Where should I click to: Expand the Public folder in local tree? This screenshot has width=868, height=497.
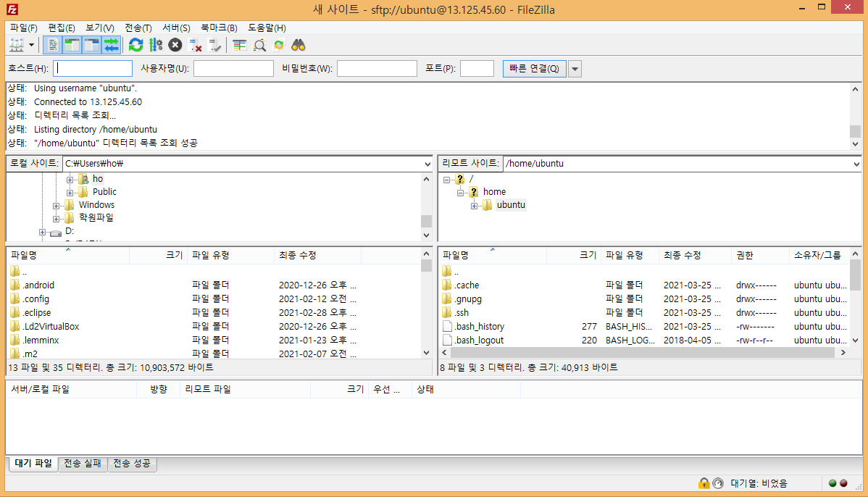click(x=70, y=193)
